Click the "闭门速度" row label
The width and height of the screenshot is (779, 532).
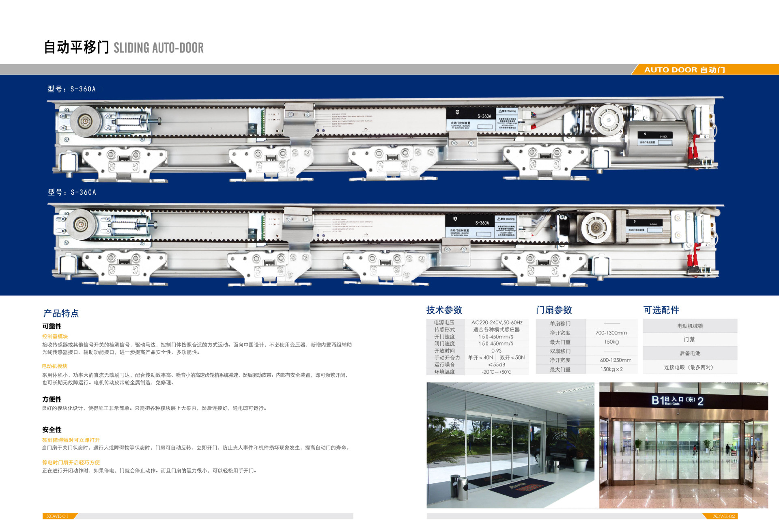pos(444,344)
